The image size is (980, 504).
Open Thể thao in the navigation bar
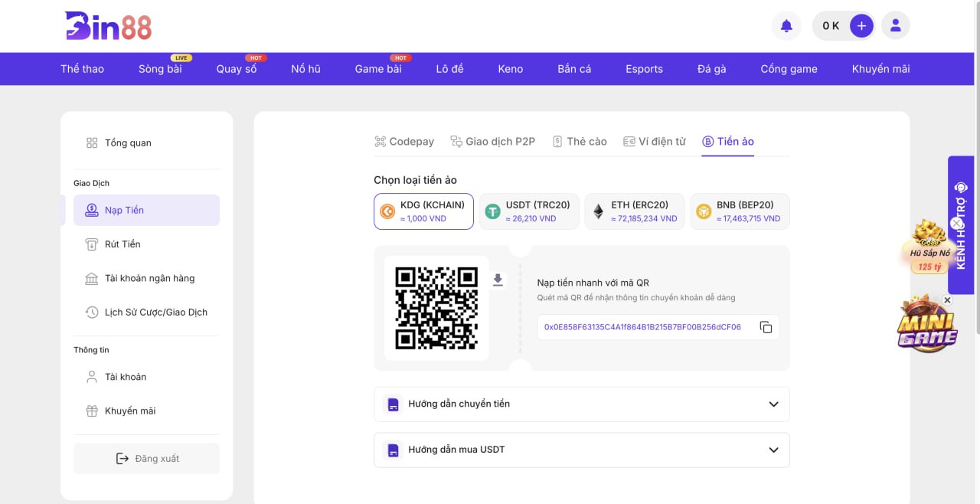[83, 69]
